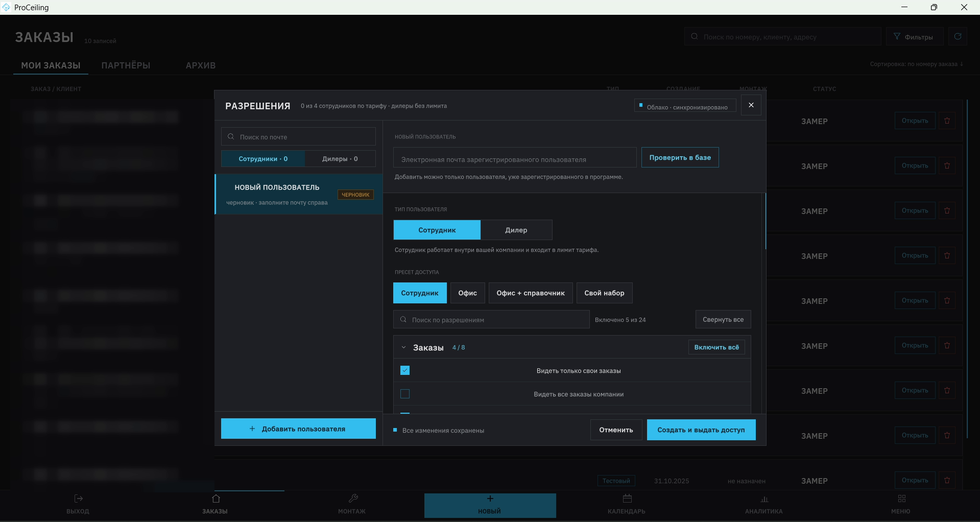This screenshot has height=522, width=980.
Task: Click Создать и выдать доступ button
Action: [701, 430]
